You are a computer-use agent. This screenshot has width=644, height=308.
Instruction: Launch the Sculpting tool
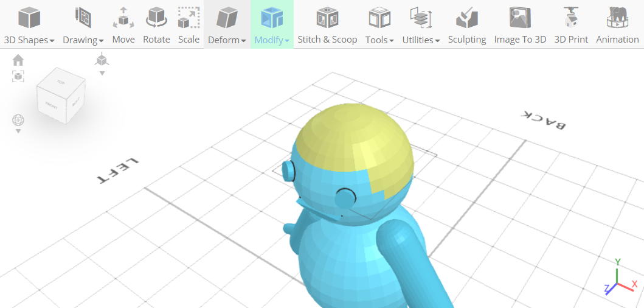click(467, 25)
